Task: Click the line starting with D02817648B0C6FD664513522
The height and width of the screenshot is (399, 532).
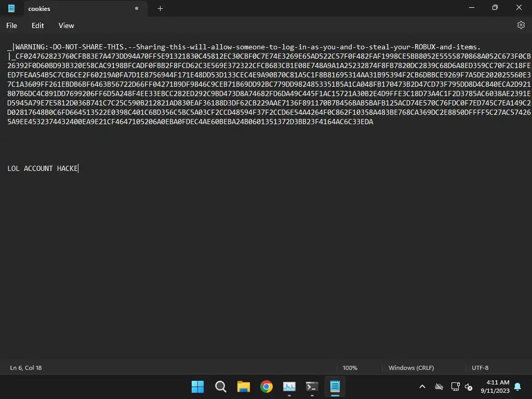Action: pos(269,112)
